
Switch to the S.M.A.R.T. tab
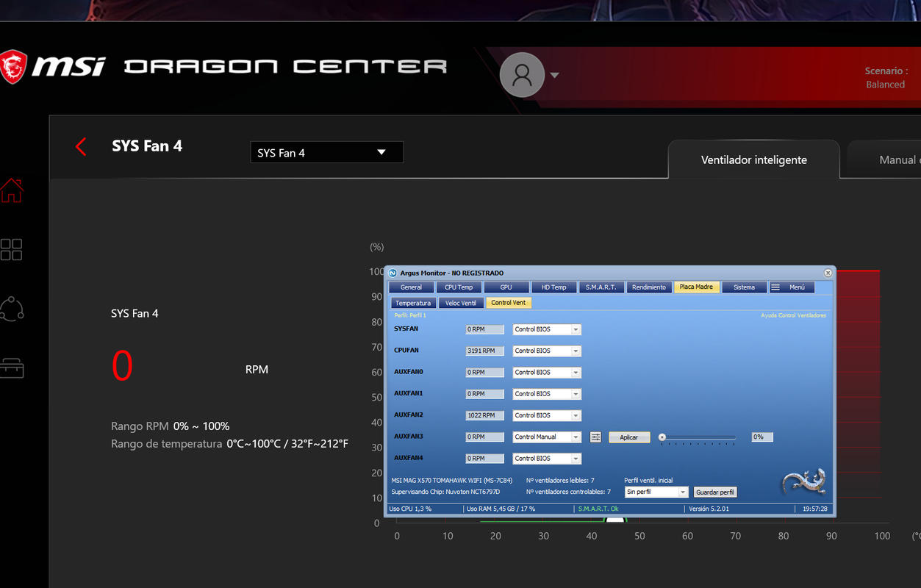coord(601,287)
